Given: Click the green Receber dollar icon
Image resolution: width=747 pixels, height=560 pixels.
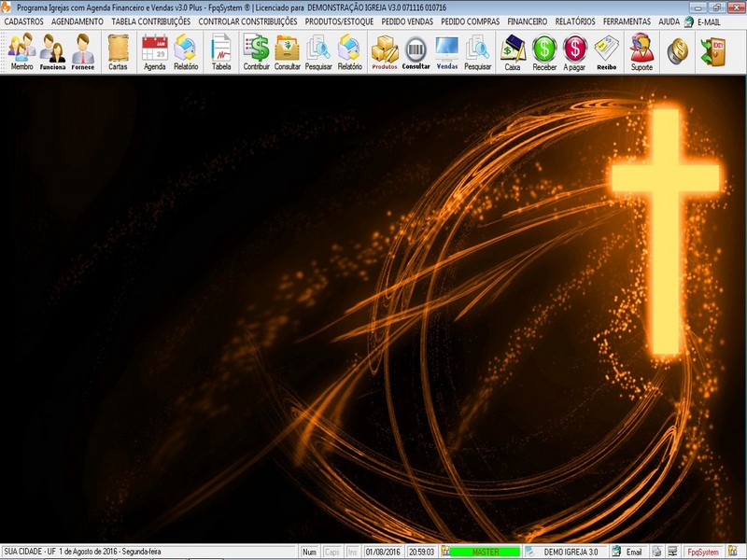Looking at the screenshot, I should [544, 52].
